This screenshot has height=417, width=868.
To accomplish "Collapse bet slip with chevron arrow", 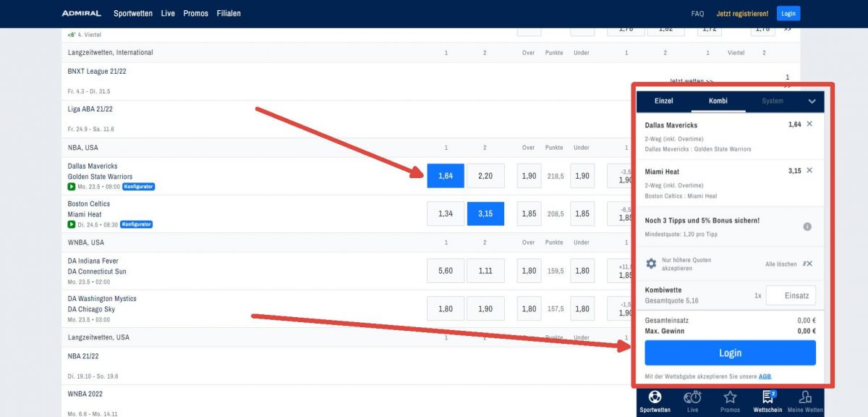I will coord(812,101).
